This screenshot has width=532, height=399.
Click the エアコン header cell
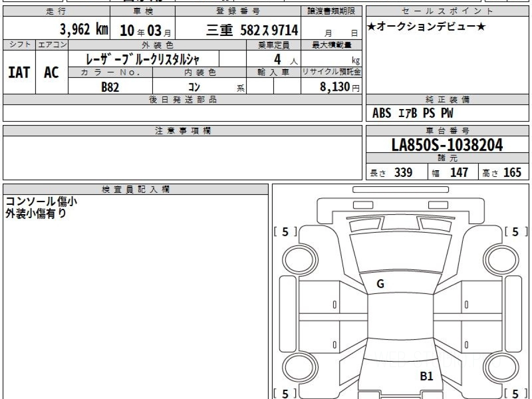click(x=52, y=45)
